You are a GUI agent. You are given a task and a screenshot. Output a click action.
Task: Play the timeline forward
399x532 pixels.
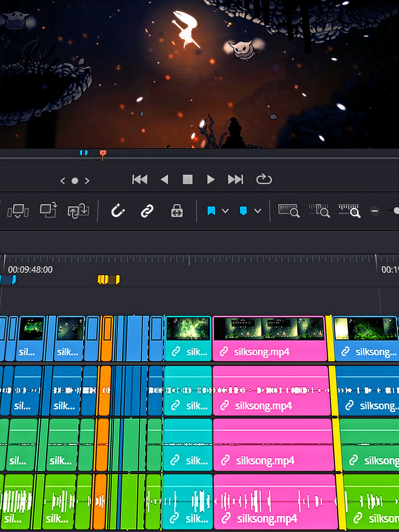click(x=211, y=179)
